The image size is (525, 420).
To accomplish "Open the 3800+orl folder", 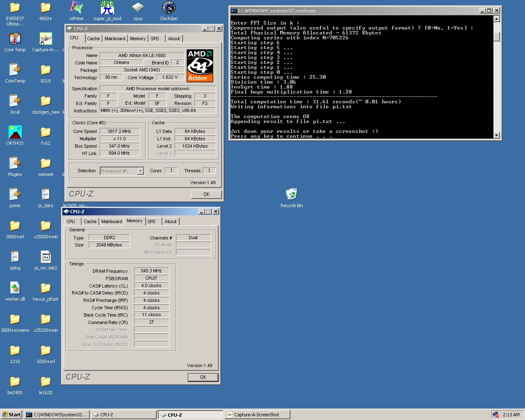I will point(15,229).
